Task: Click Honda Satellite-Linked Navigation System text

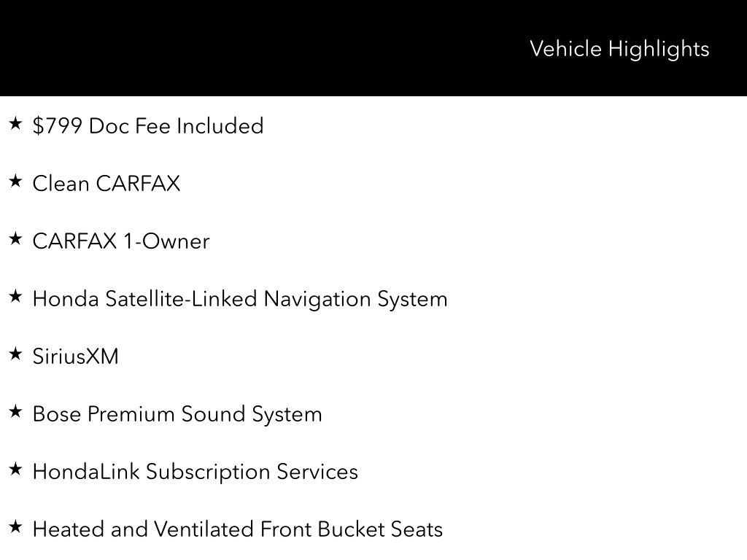Action: coord(240,299)
